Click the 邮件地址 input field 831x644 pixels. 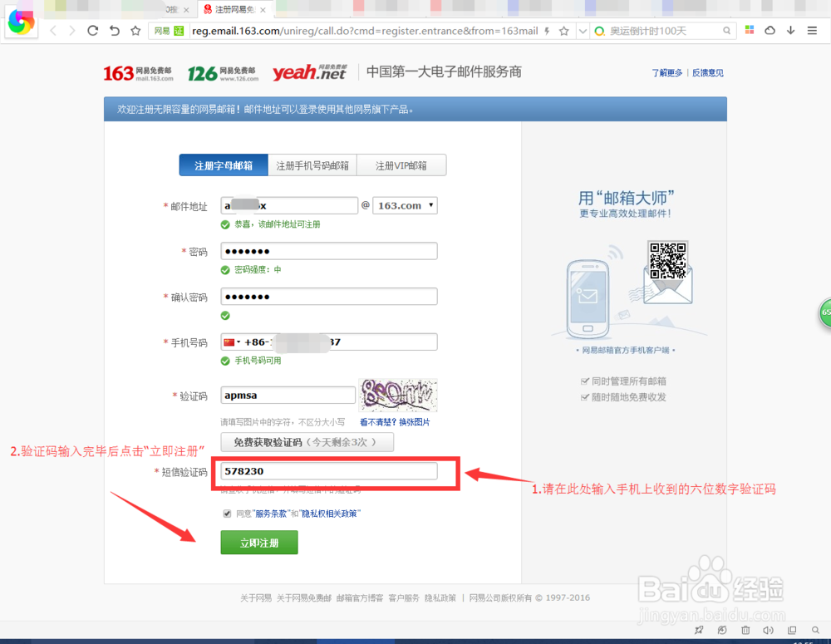(289, 205)
